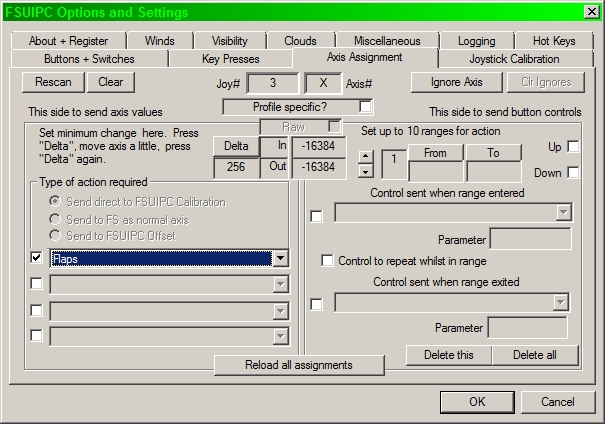Click the Axis# field showing X

pos(323,83)
